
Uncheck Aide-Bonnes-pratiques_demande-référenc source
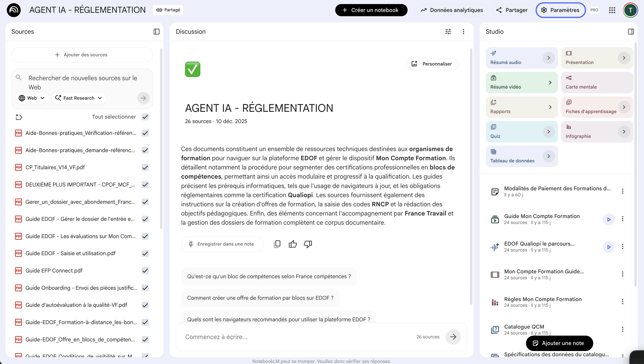pyautogui.click(x=145, y=150)
